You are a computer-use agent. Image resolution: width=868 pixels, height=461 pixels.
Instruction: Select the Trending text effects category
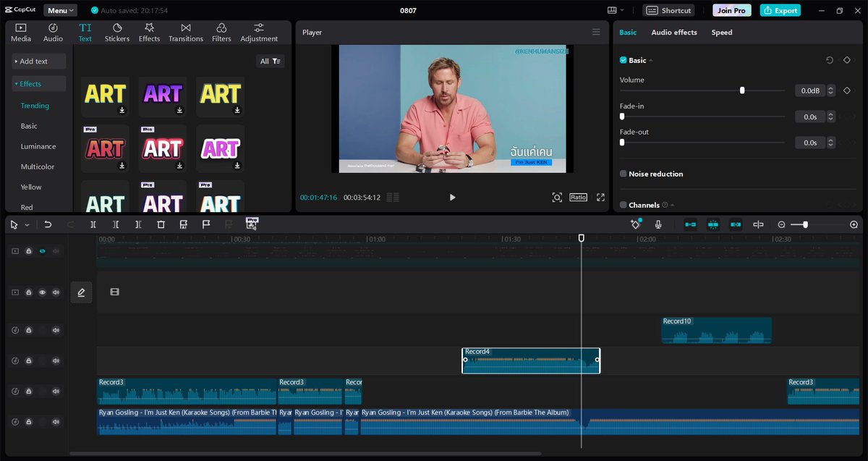(x=35, y=106)
